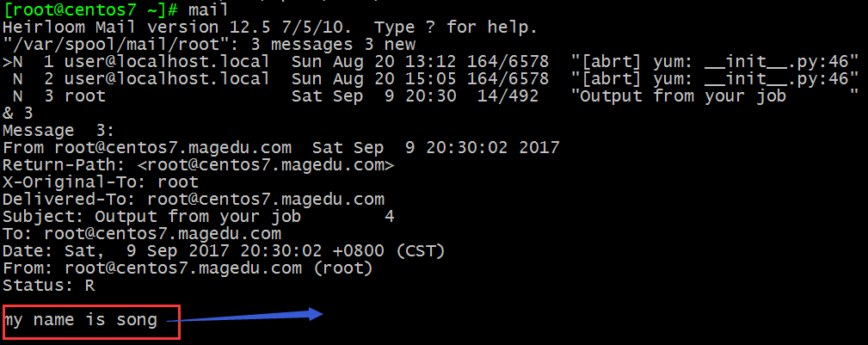Viewport: 868px width, 345px height.
Task: Select message 1 row from user@localhost.local
Action: tap(430, 61)
